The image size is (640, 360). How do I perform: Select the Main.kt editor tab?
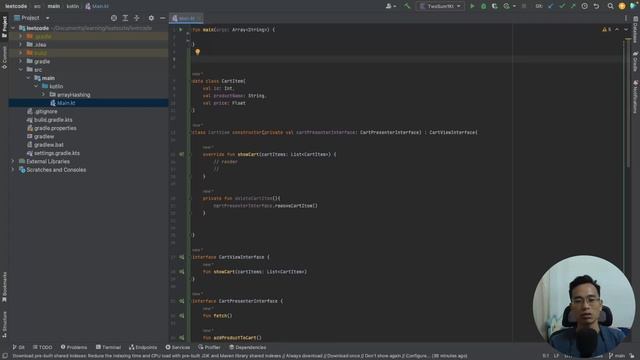coord(186,18)
